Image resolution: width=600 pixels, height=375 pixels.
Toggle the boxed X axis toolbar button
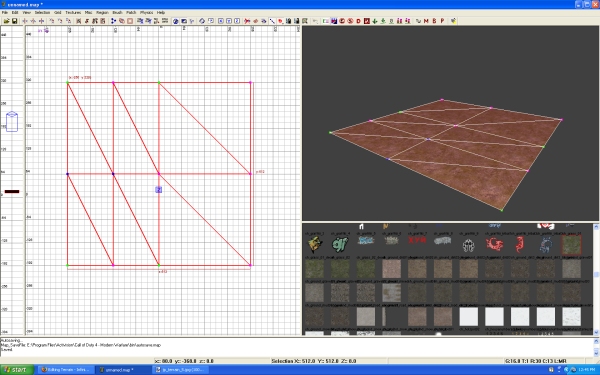(221, 21)
